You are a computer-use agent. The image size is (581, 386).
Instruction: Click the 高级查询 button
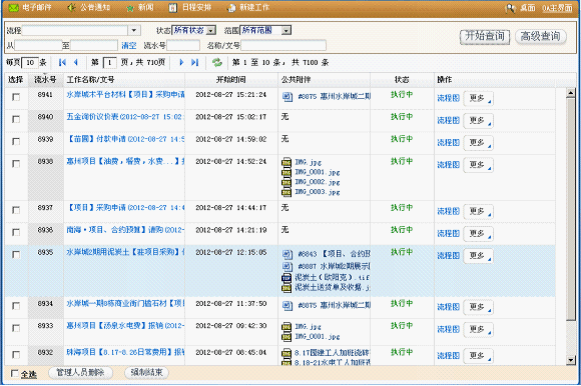(x=541, y=36)
